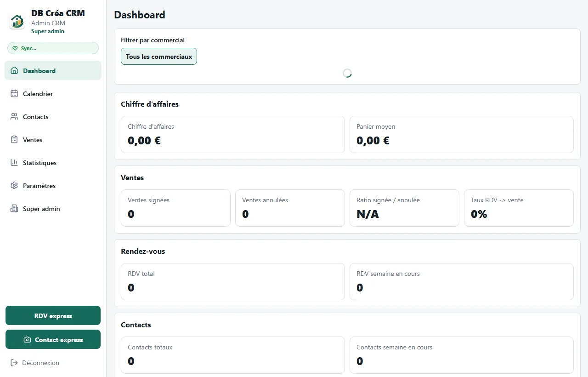The height and width of the screenshot is (377, 588).
Task: Click the "Super admin" role label under Admin CRM
Action: pos(48,31)
